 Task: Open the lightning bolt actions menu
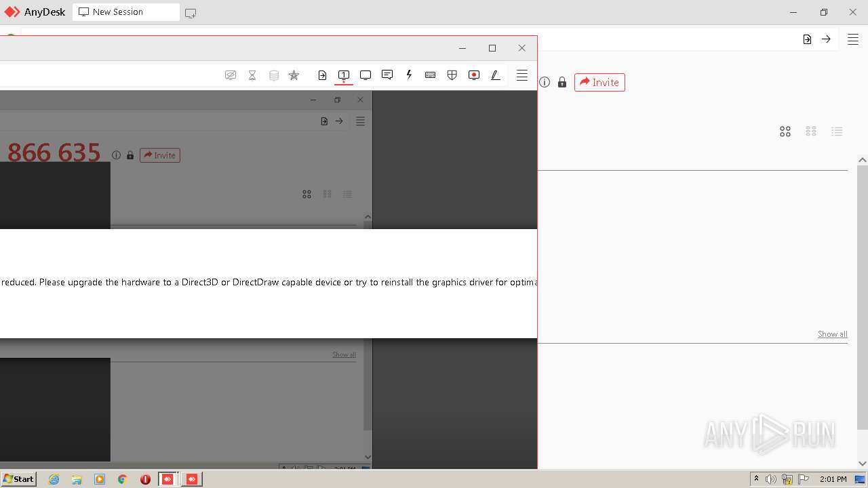[x=409, y=75]
